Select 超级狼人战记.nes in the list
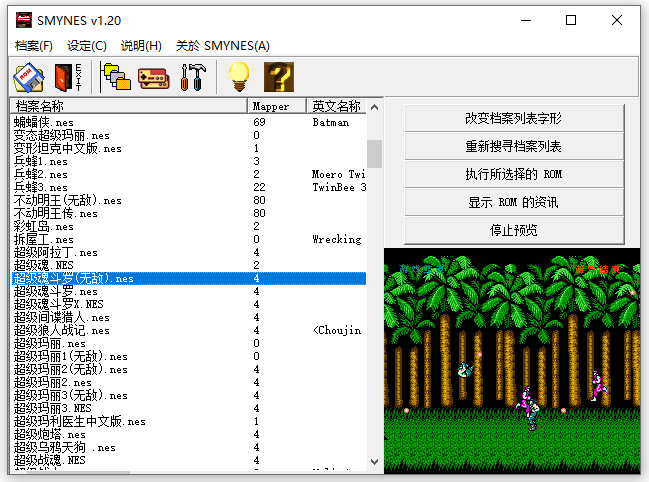 62,330
